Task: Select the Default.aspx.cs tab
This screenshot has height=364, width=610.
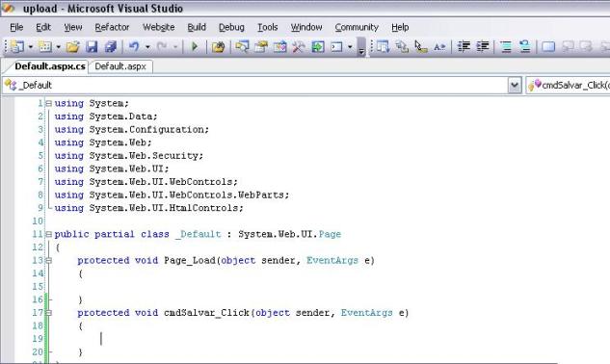Action: coord(50,66)
